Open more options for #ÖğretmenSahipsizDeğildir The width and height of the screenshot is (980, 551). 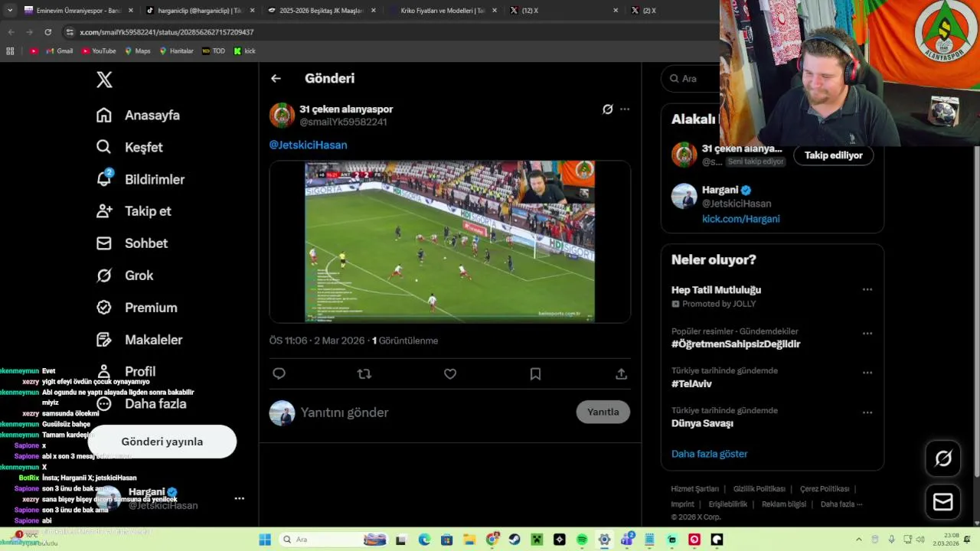pyautogui.click(x=867, y=334)
